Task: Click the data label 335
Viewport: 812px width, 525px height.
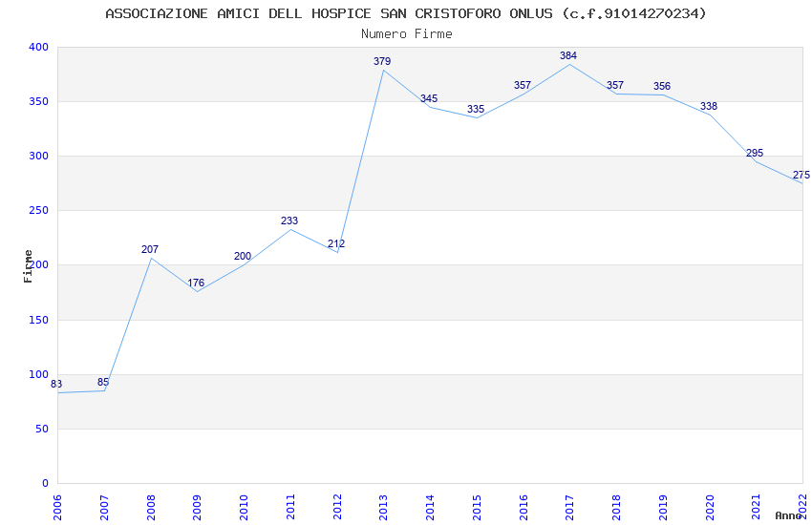Action: coord(476,109)
